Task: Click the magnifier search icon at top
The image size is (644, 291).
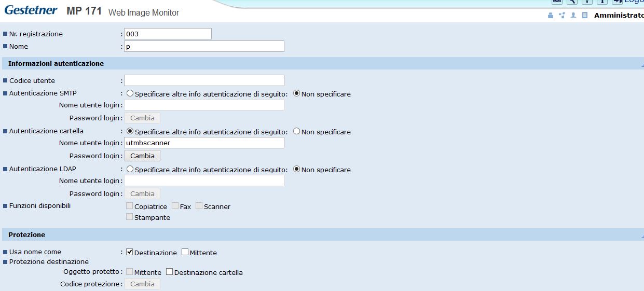Action: [x=572, y=2]
